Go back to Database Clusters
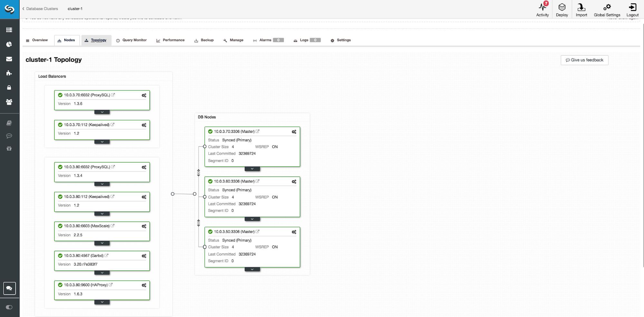Viewport: 644px width, 317px height. point(40,9)
